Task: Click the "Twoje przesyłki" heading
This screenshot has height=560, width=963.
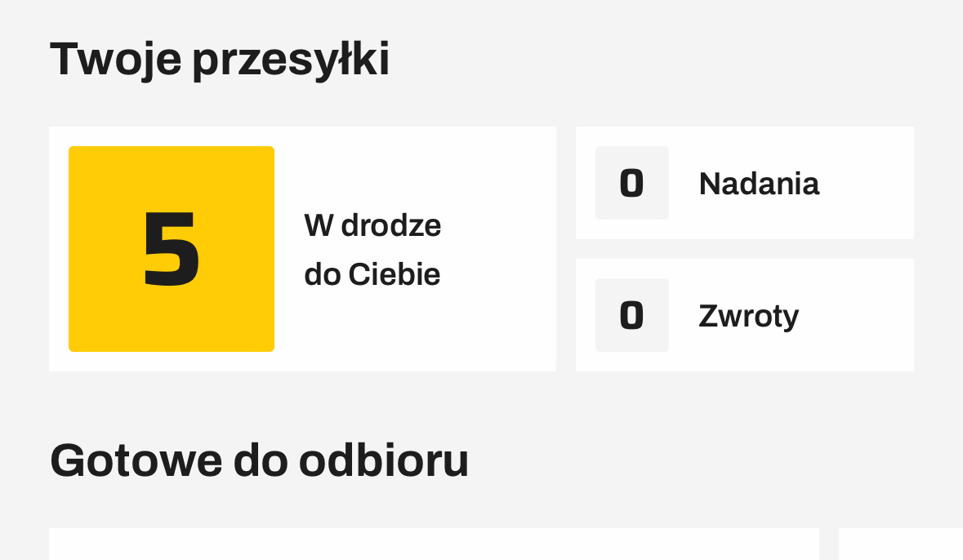Action: pyautogui.click(x=220, y=59)
